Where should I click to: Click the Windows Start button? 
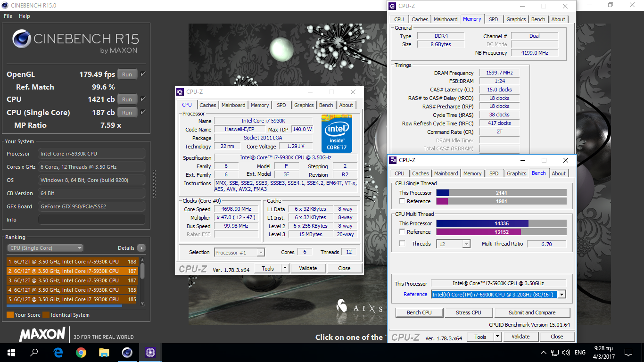point(11,352)
